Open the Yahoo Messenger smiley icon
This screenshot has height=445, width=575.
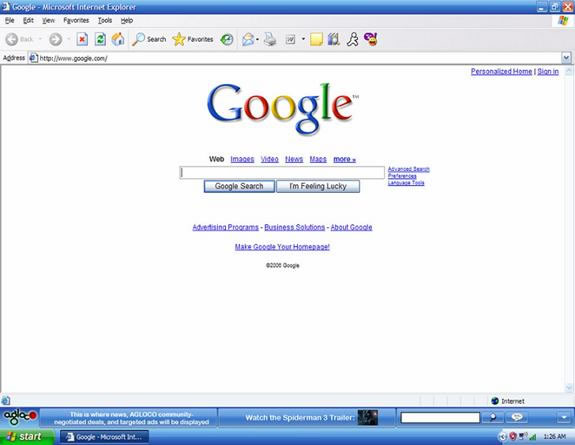click(x=371, y=39)
